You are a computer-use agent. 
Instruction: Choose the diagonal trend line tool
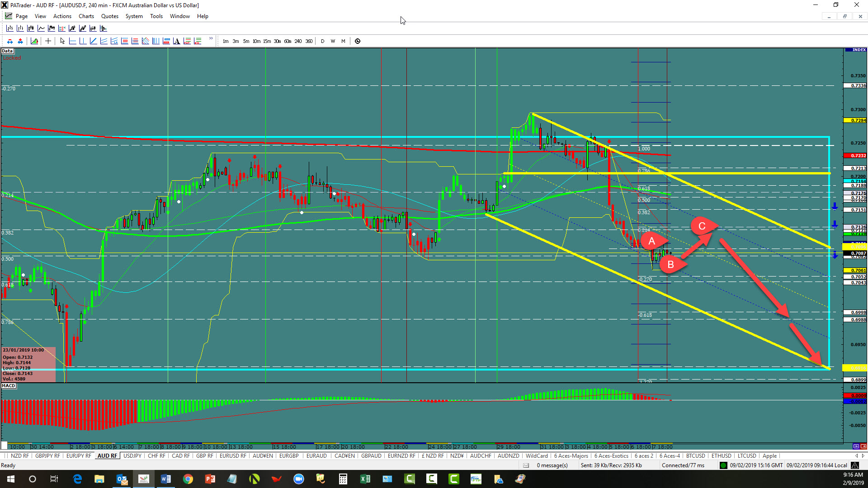(93, 41)
